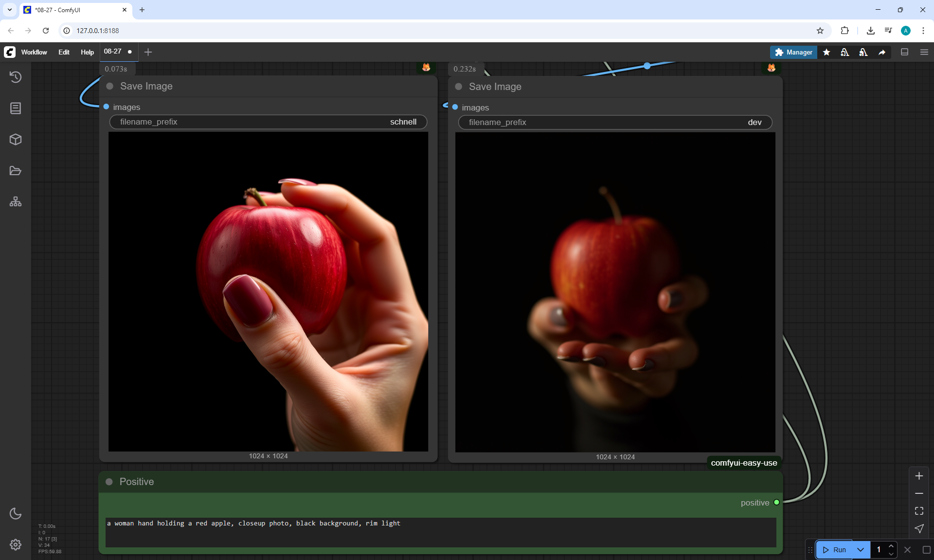Increase batch count with up stepper arrow

click(891, 546)
